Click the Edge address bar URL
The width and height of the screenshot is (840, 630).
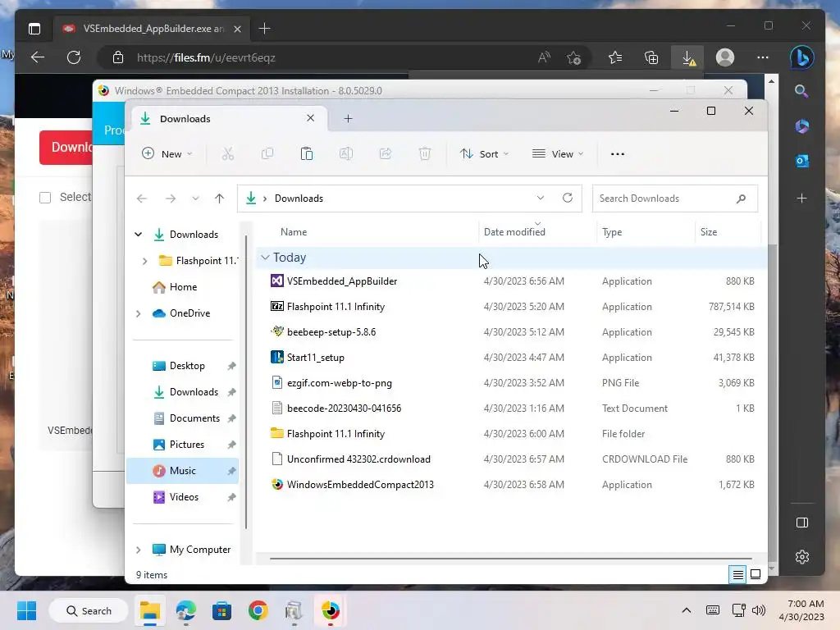point(206,58)
